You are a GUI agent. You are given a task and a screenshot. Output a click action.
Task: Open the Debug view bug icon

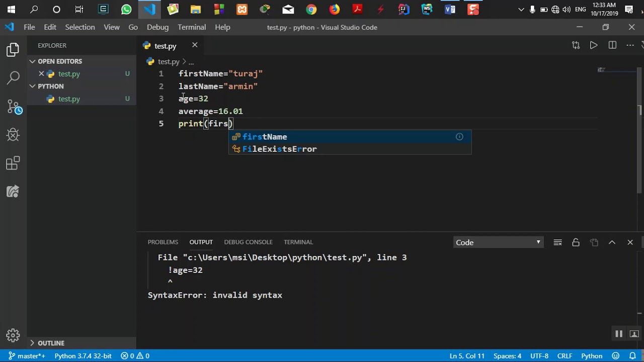pos(13,135)
